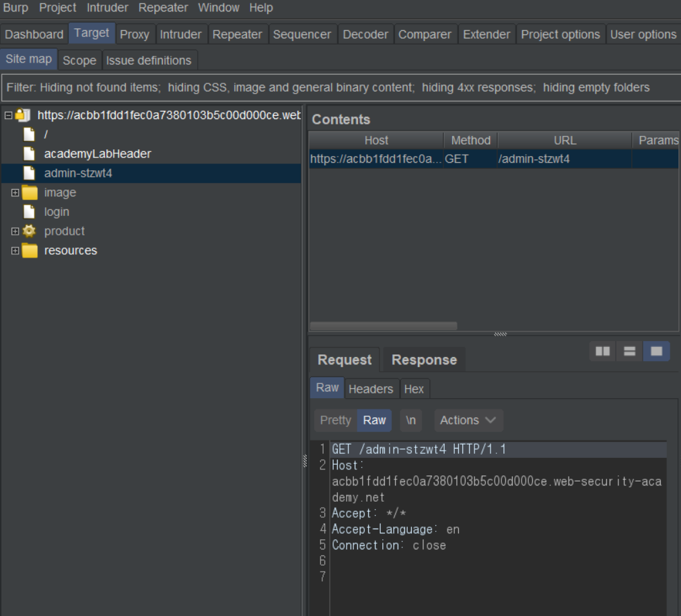Toggle the \n non-printable characters button
This screenshot has height=616, width=681.
point(410,420)
